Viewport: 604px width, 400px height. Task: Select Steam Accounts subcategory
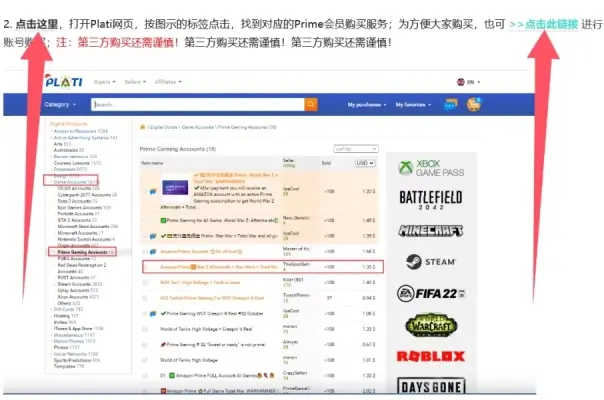pyautogui.click(x=80, y=284)
